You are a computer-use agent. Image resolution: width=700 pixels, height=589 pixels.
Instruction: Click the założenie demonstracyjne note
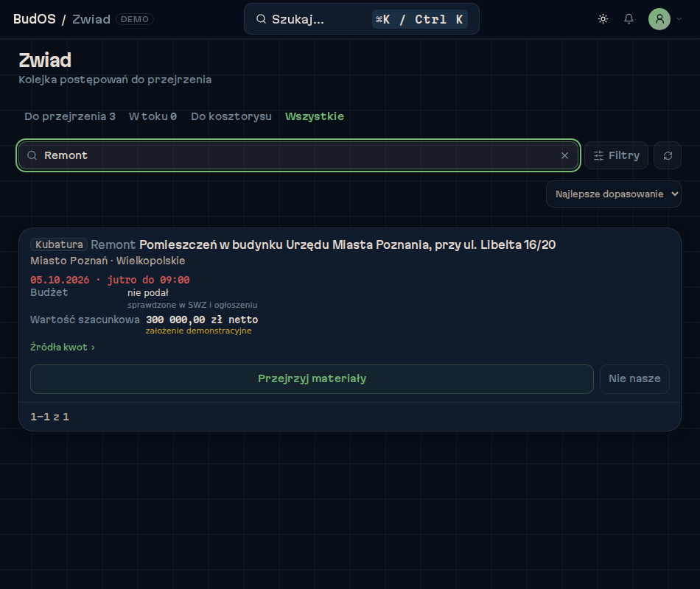coord(199,331)
